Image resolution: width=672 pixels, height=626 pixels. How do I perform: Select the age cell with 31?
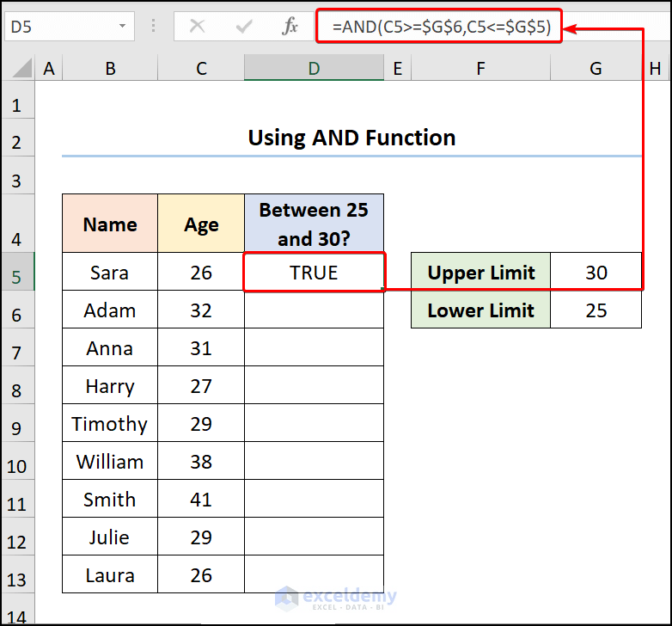pos(201,347)
